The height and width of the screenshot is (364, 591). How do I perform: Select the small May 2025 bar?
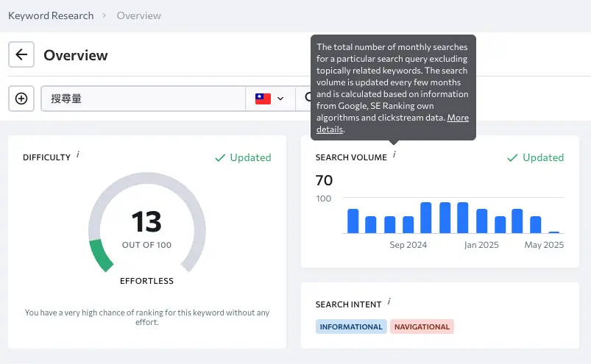554,232
